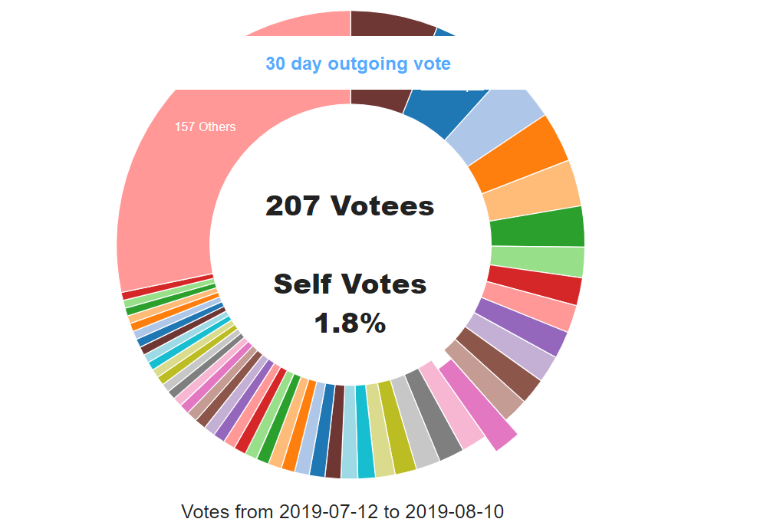757x532 pixels.
Task: Select the olive yellow slice at bottom
Action: [397, 427]
